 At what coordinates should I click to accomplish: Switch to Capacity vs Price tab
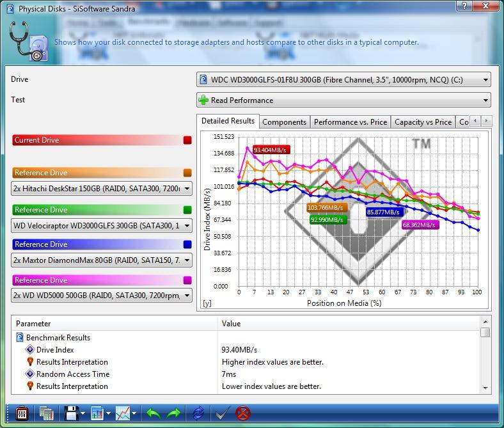[x=423, y=122]
